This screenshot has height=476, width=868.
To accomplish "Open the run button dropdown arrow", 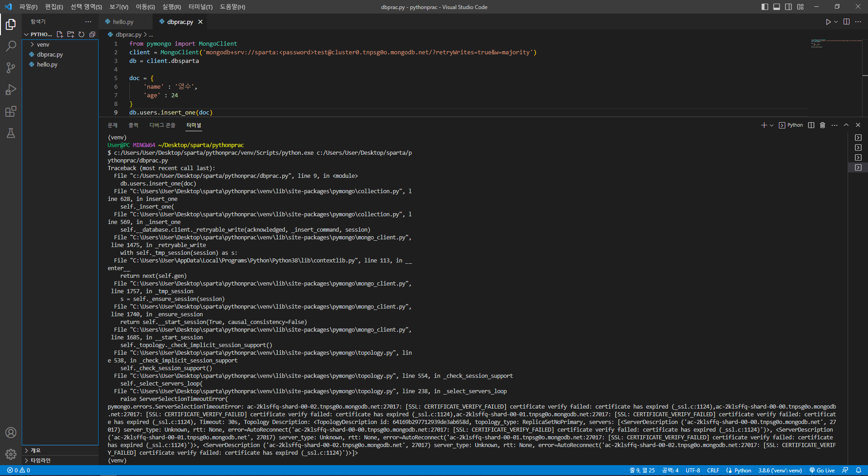I will click(x=836, y=22).
